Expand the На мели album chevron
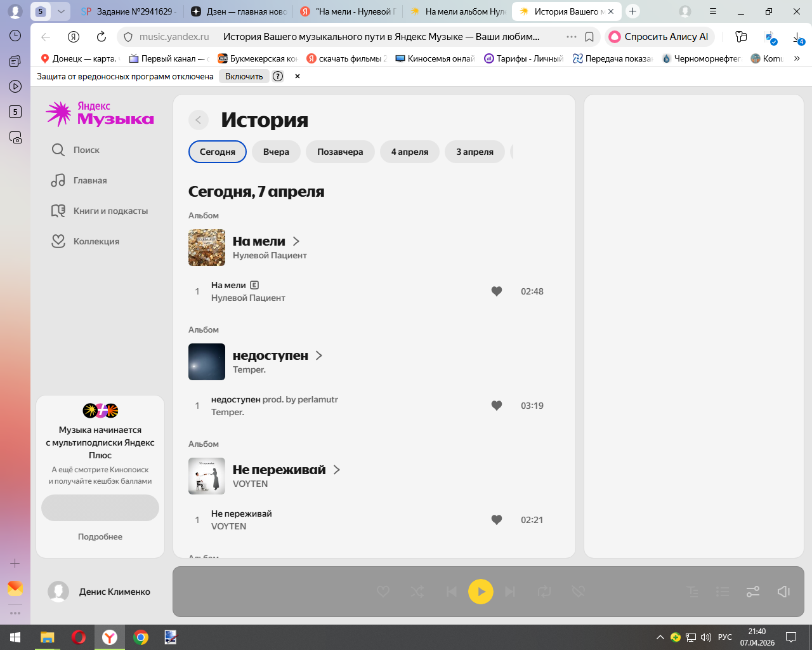The width and height of the screenshot is (812, 650). point(296,241)
